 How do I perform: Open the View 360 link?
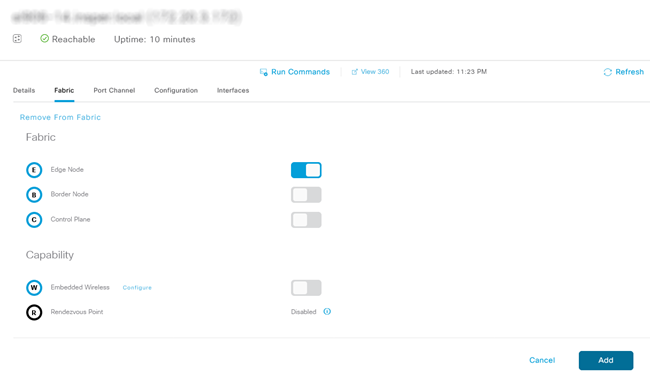[x=375, y=72]
